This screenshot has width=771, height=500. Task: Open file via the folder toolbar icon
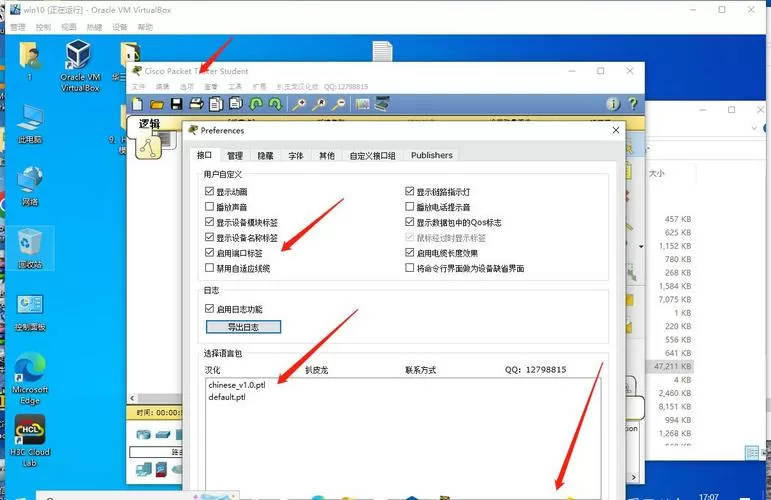pos(157,104)
